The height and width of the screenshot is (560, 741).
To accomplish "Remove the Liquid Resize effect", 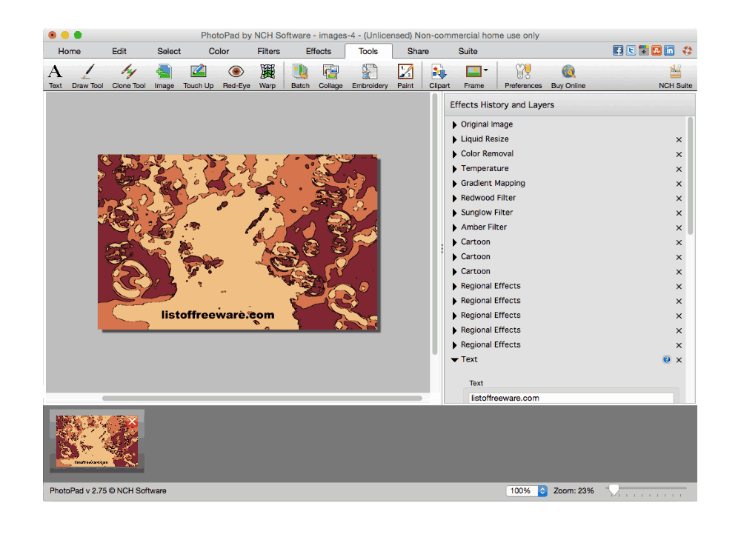I will (679, 139).
